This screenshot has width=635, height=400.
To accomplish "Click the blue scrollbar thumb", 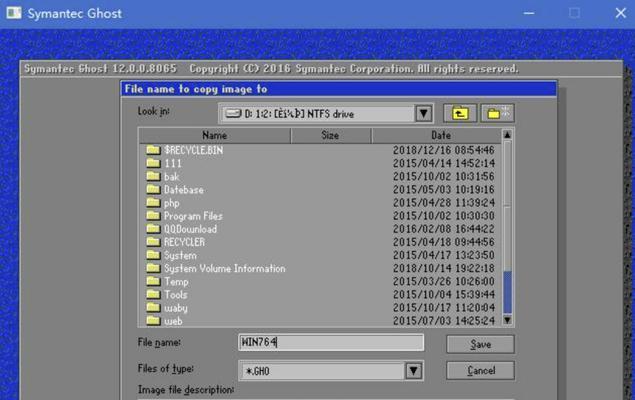I will click(507, 292).
